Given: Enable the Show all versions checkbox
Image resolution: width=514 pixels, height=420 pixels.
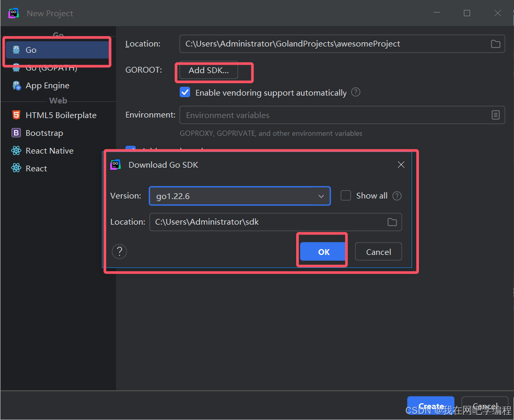Looking at the screenshot, I should click(345, 195).
